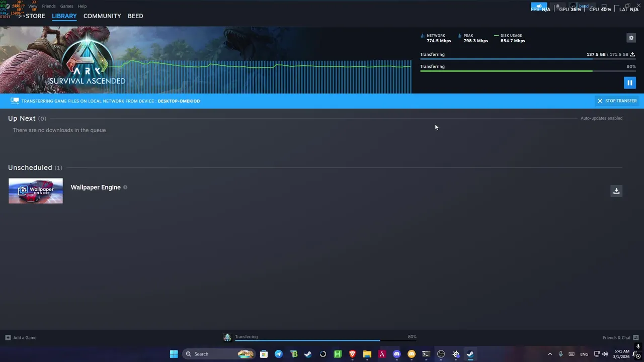Open Telegram from taskbar
Viewport: 644px width, 362px height.
coord(278,354)
